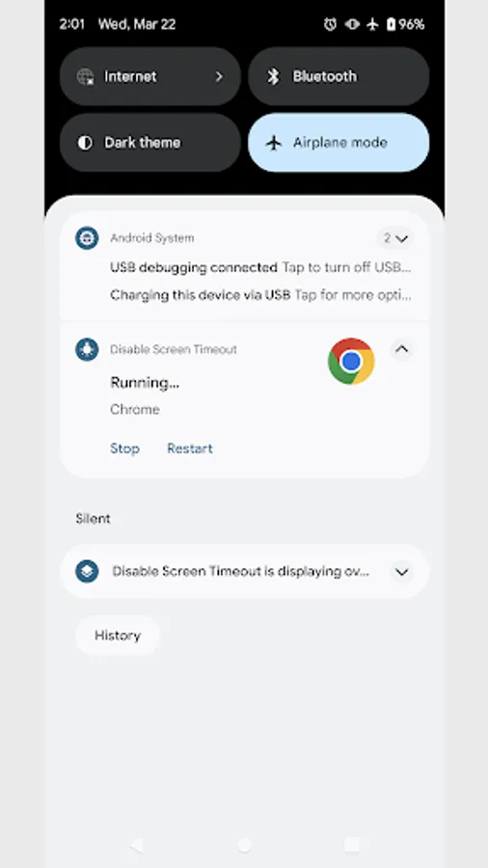This screenshot has height=868, width=488.
Task: Collapse the Disable Screen Timeout notification
Action: pos(402,349)
